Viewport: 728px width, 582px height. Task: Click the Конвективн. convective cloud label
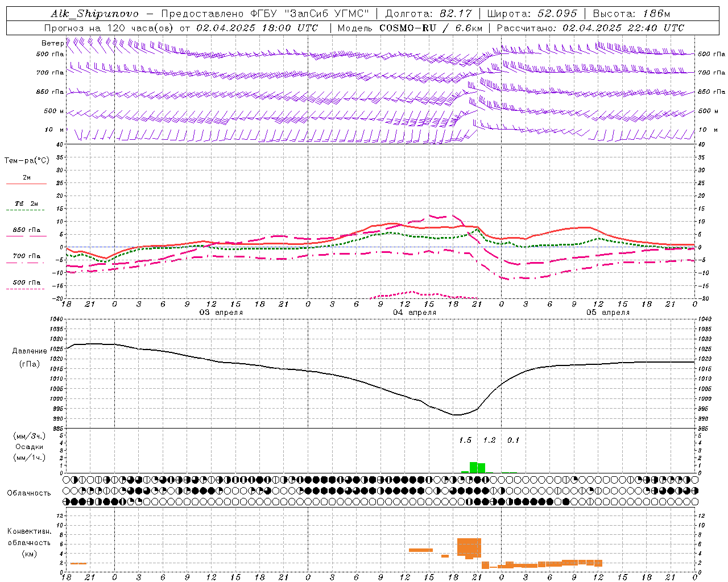pyautogui.click(x=30, y=531)
